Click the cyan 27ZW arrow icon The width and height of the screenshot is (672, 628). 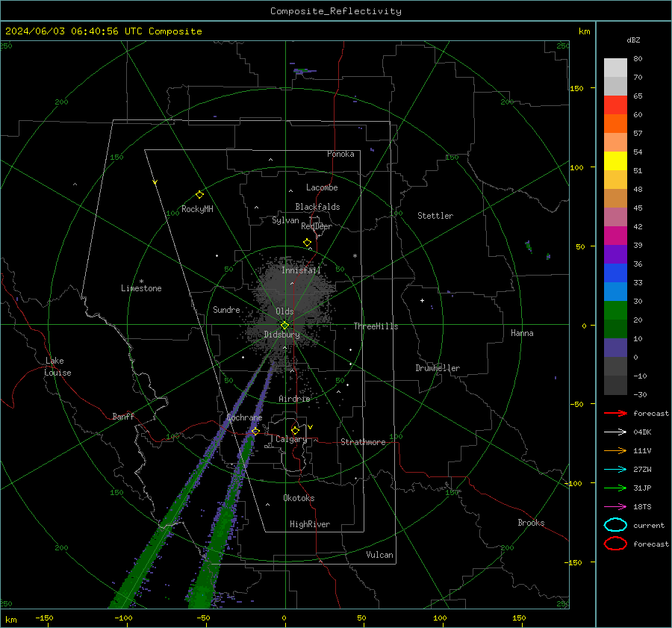[615, 470]
